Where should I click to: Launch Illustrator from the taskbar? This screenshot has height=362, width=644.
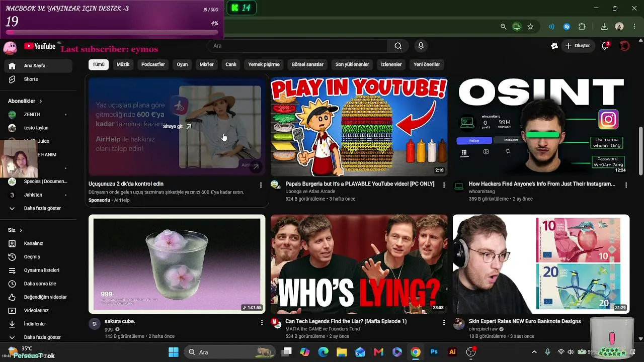point(452,352)
